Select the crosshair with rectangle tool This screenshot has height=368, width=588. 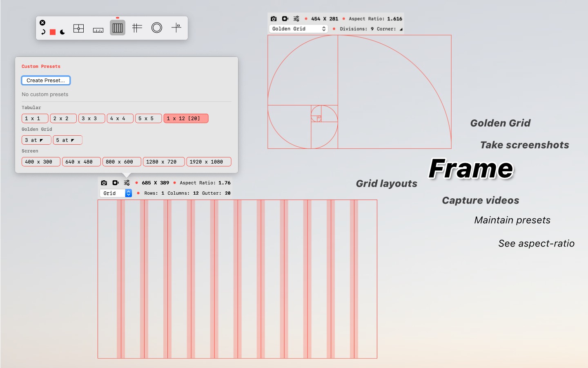tap(176, 27)
